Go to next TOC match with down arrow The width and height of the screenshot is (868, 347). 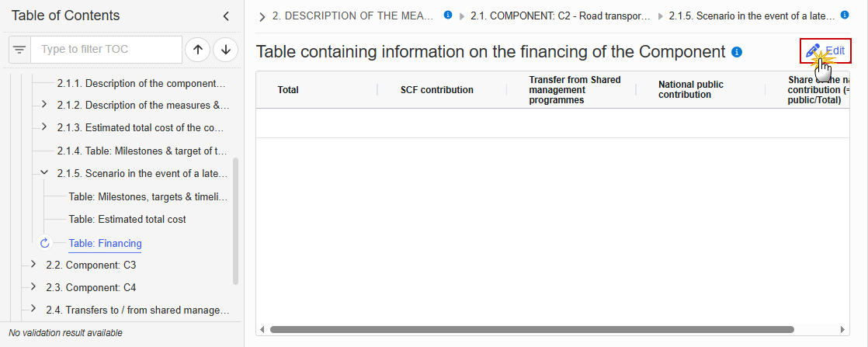(x=225, y=50)
